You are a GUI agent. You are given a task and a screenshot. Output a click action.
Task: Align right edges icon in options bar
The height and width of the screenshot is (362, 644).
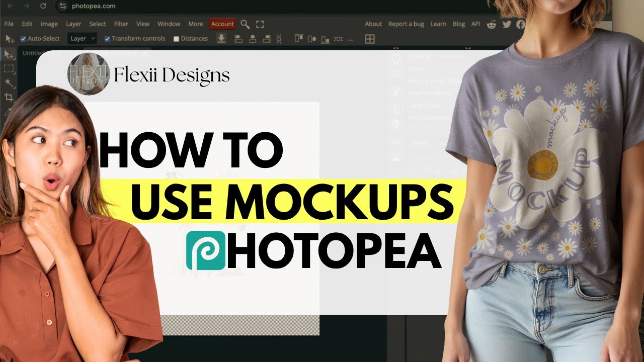coord(267,39)
